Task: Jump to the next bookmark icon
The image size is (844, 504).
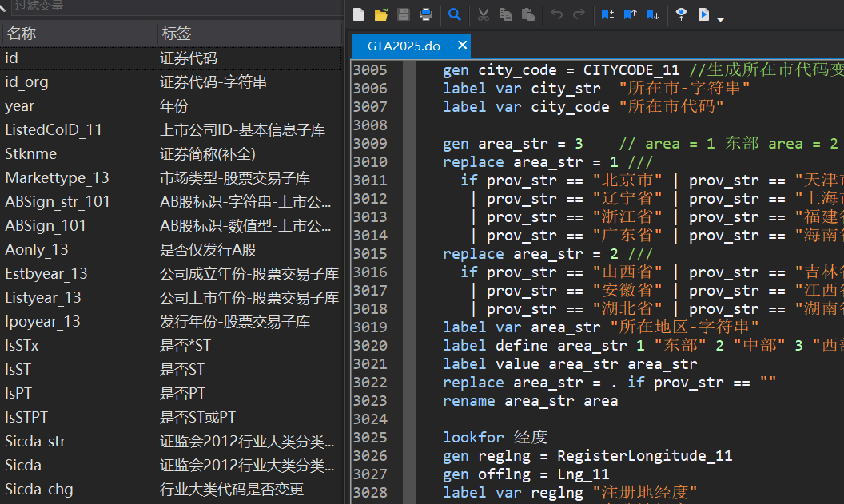Action: 652,14
